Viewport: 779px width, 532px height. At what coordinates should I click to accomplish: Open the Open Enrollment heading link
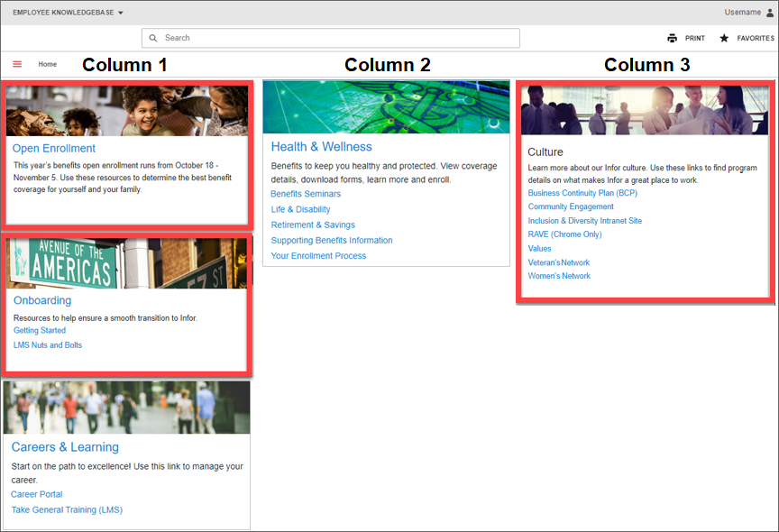tap(54, 148)
